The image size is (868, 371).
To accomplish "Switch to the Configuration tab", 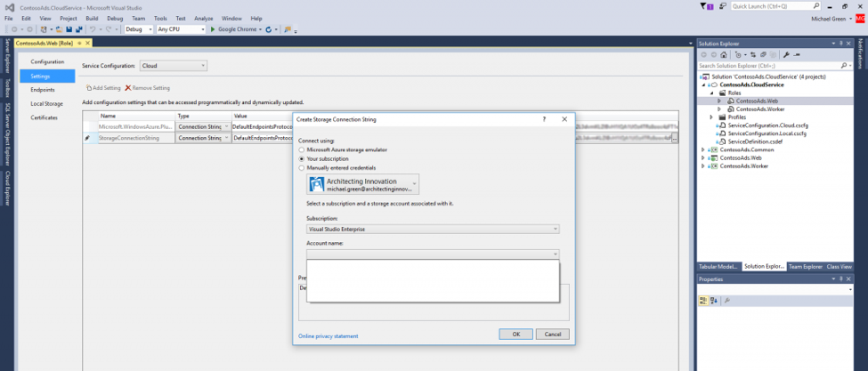I will 47,61.
